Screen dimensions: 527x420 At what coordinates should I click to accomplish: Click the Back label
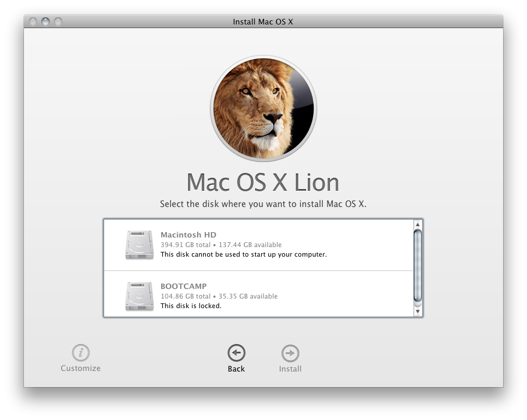pyautogui.click(x=237, y=369)
